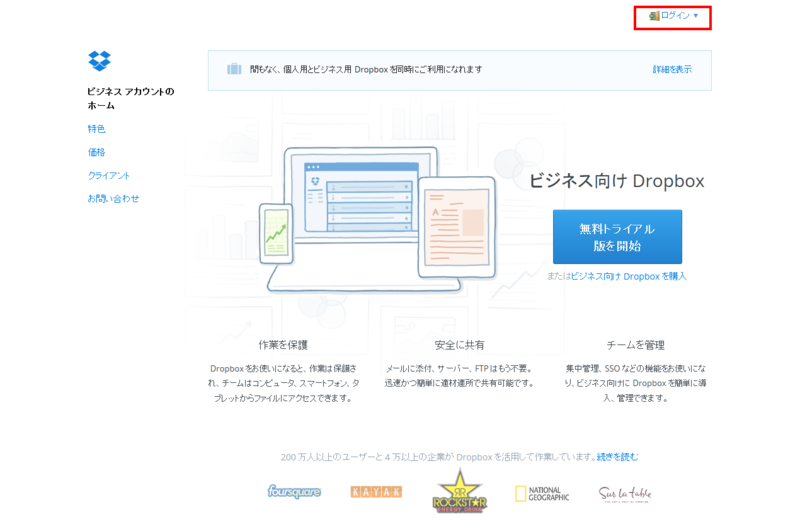Click the foursquare logo
800x529 pixels.
tap(294, 492)
